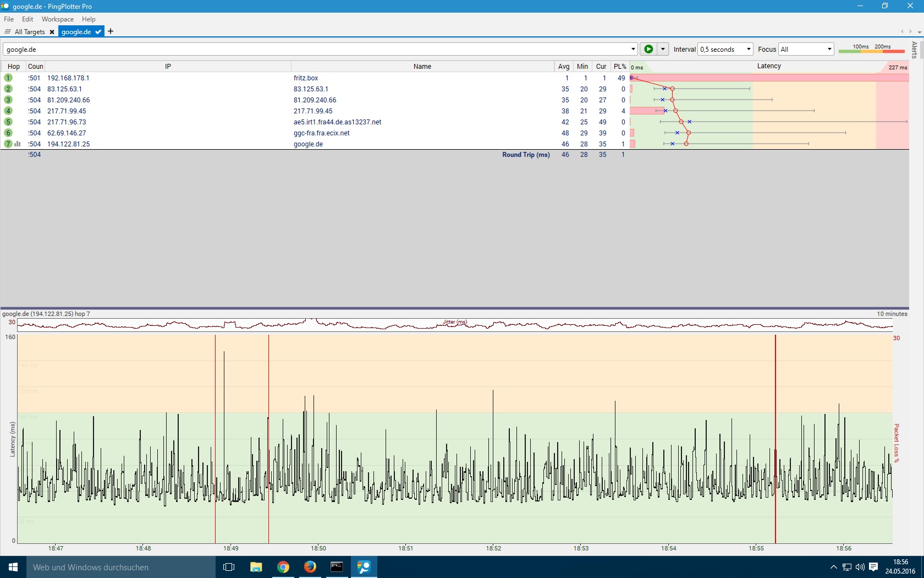Open the tab list dropdown arrow
Viewport: 924px width, 578px height.
click(x=920, y=32)
